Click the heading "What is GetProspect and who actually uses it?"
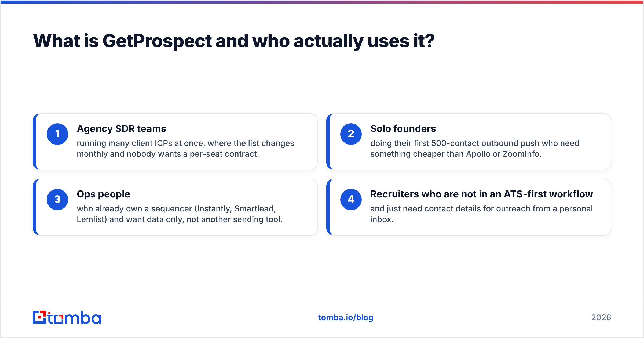644x338 pixels. click(x=234, y=41)
